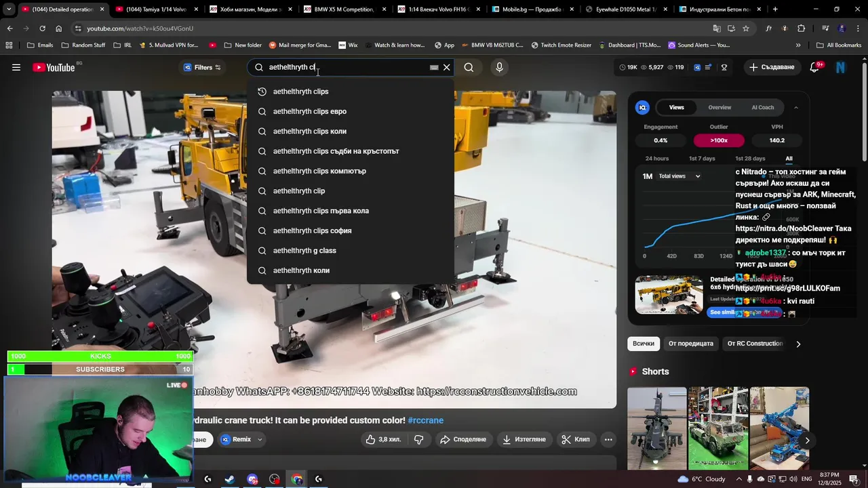
Task: Pick history suggestion aethelthryth clips
Action: click(351, 91)
